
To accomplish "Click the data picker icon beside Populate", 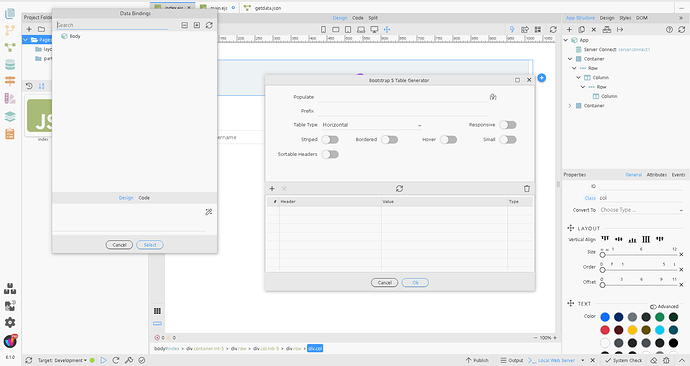I will tap(493, 97).
